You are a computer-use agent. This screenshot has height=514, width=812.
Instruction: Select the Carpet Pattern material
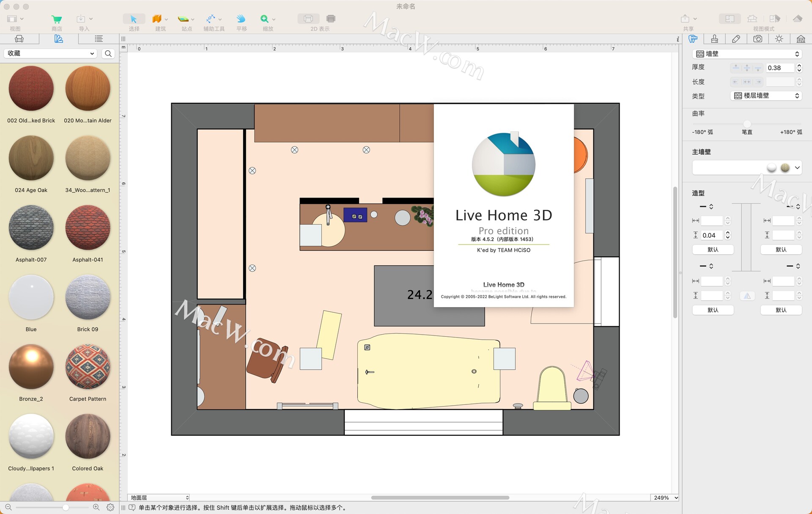point(88,367)
